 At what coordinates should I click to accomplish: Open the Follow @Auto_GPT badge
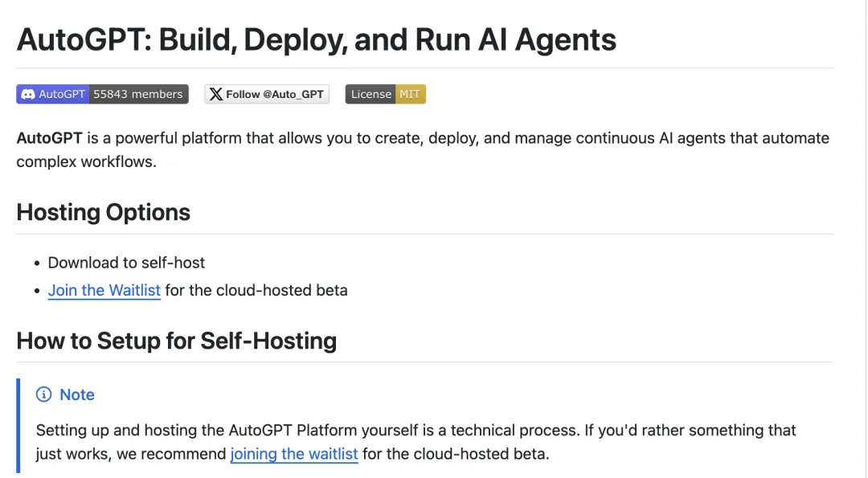(267, 94)
